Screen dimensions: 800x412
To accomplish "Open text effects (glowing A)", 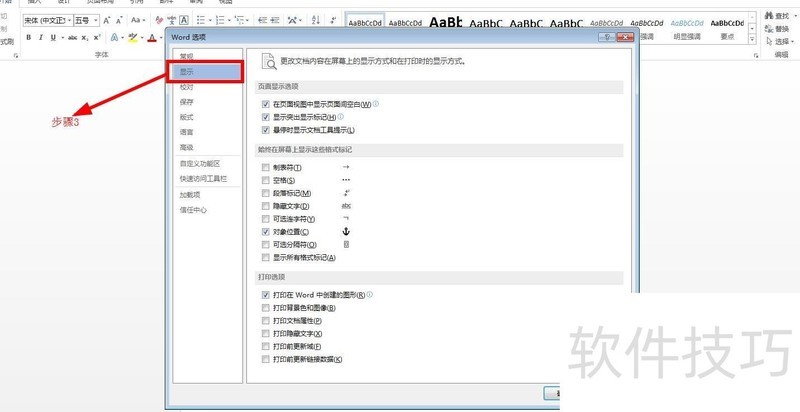I will tap(115, 37).
